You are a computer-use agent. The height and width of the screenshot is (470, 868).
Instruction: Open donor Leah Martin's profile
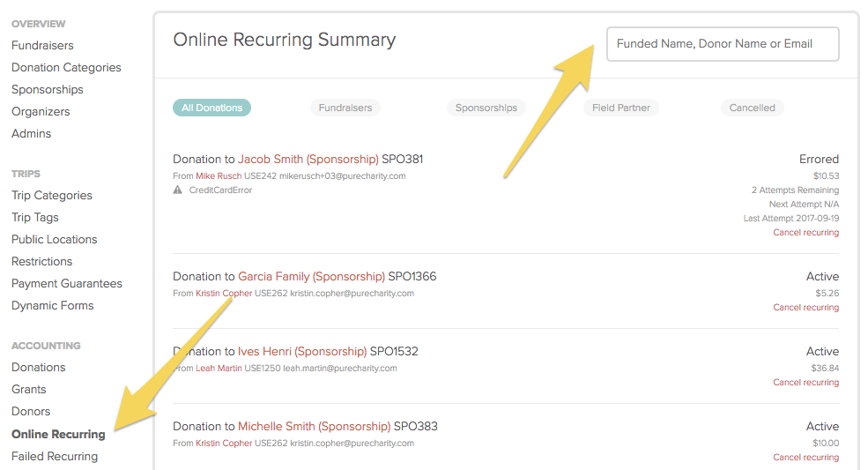coord(219,368)
